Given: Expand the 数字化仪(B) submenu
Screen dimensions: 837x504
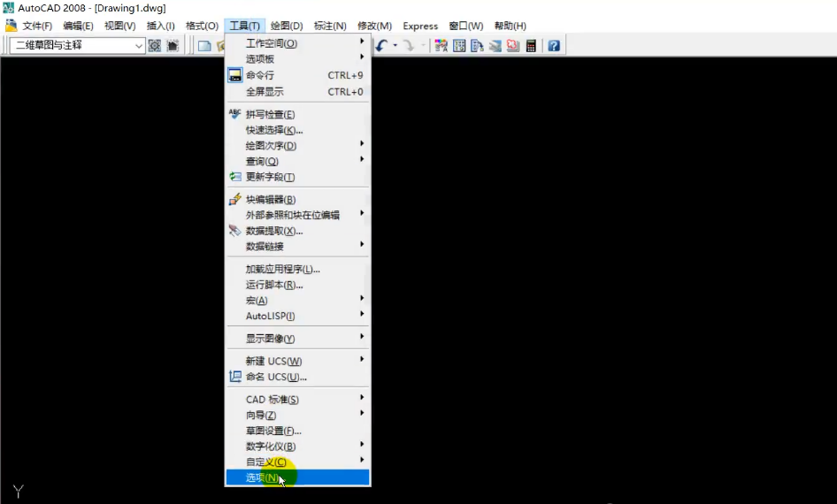Looking at the screenshot, I should tap(297, 447).
